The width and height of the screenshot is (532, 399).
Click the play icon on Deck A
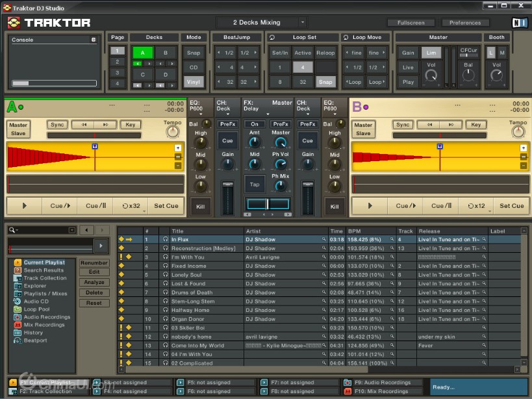pos(25,205)
